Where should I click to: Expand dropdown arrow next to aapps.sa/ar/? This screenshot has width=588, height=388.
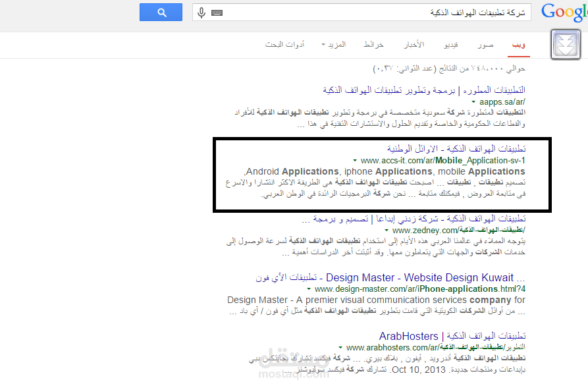473,101
